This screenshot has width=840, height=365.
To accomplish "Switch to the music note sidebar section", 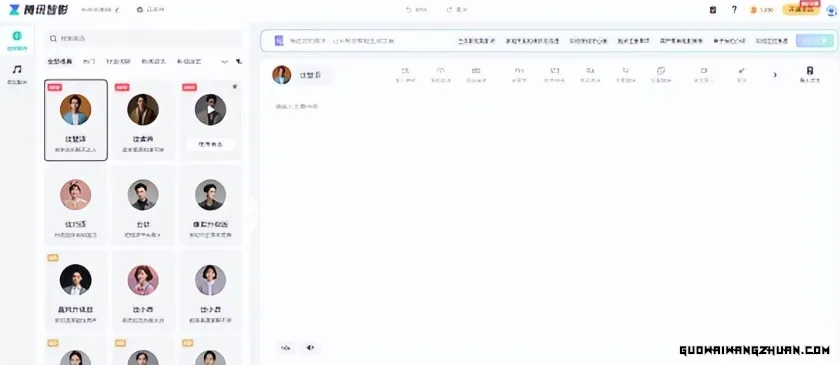I will 17,70.
